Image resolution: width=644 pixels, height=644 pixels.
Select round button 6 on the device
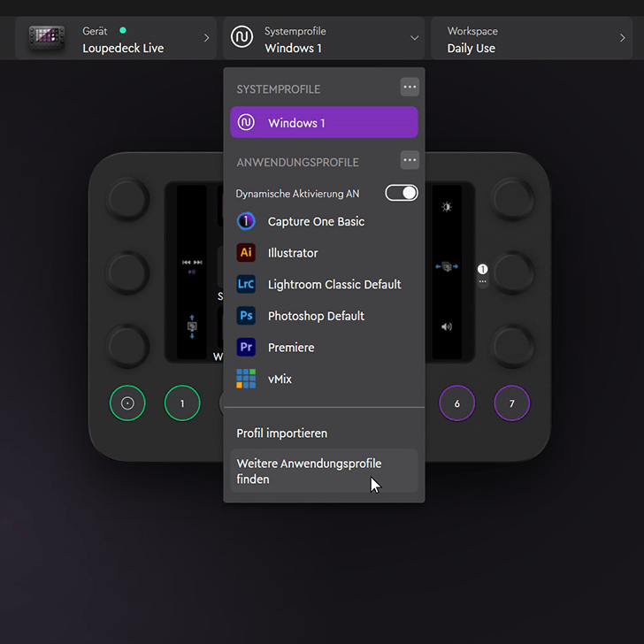tap(456, 403)
